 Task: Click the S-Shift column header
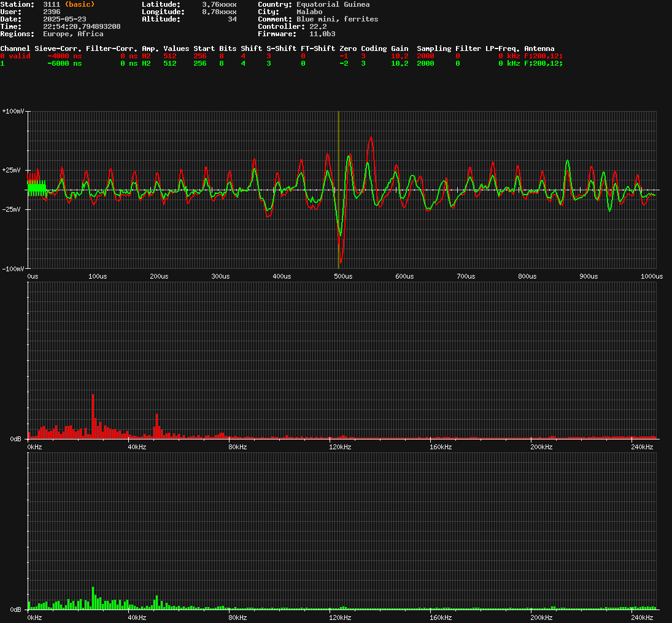pos(281,48)
